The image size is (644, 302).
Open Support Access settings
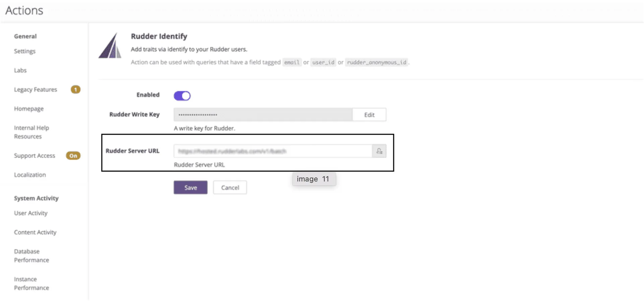pyautogui.click(x=35, y=156)
